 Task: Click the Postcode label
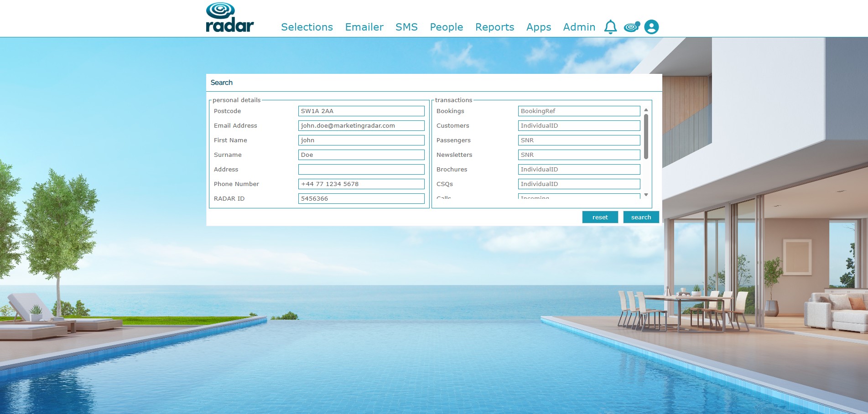(227, 111)
